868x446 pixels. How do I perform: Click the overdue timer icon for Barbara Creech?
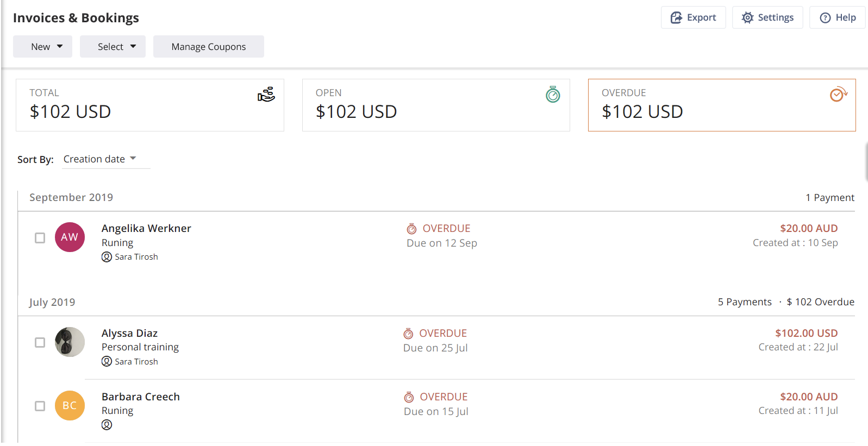409,397
